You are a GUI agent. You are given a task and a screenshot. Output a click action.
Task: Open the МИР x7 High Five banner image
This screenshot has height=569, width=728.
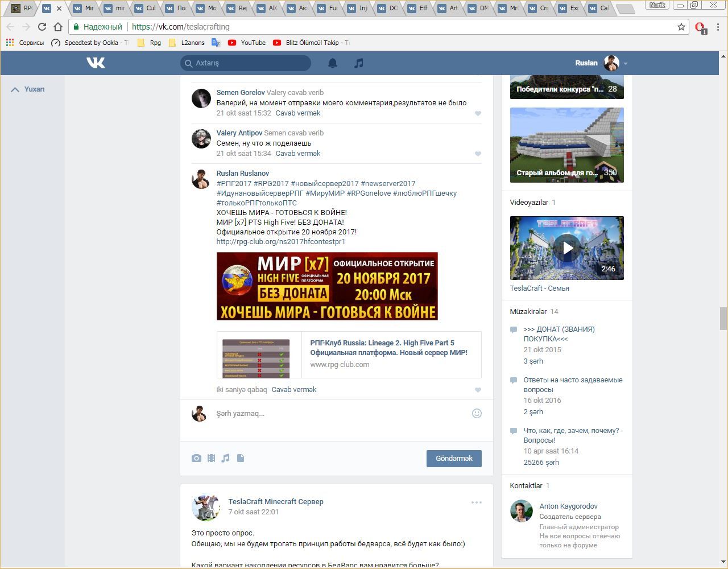point(327,286)
